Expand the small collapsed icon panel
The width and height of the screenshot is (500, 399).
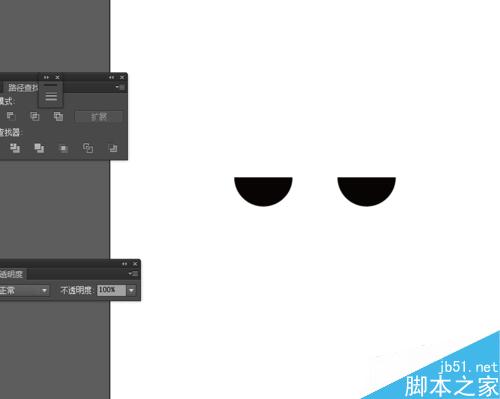click(46, 77)
